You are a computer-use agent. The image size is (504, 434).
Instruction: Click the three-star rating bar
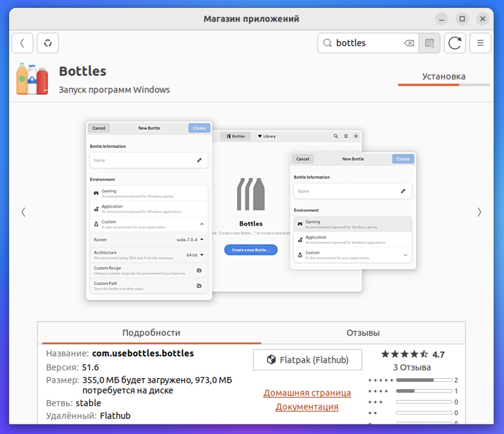point(424,402)
